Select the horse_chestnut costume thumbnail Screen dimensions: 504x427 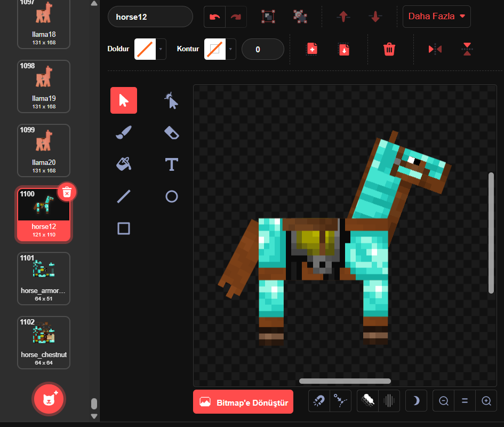(x=44, y=343)
